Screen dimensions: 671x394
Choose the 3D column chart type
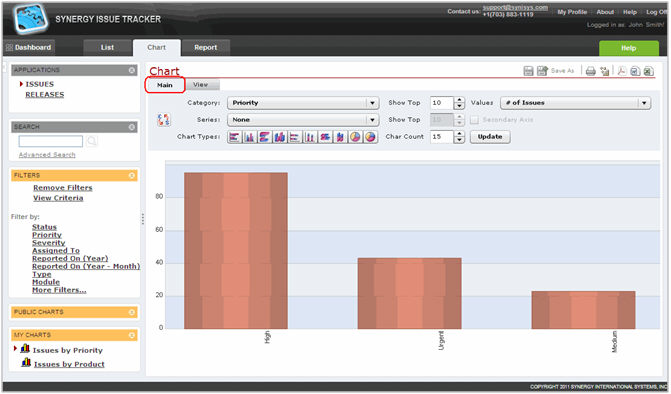point(280,137)
